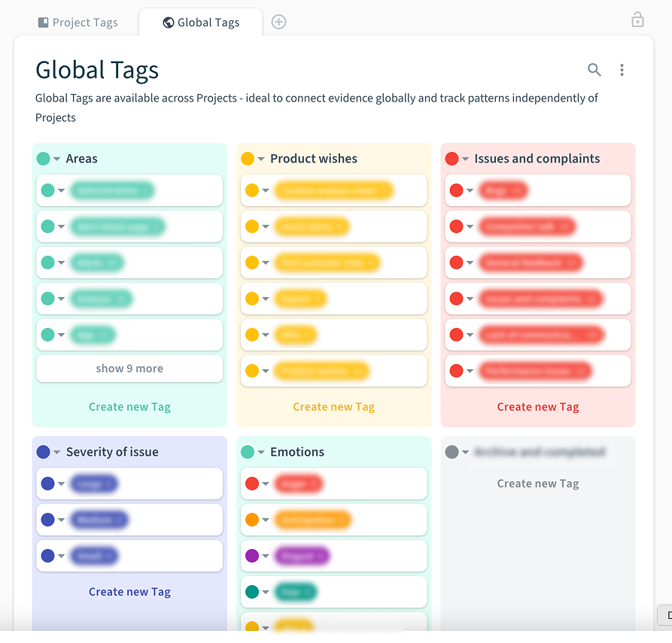
Task: Show 9 more tags in Areas
Action: tap(129, 369)
